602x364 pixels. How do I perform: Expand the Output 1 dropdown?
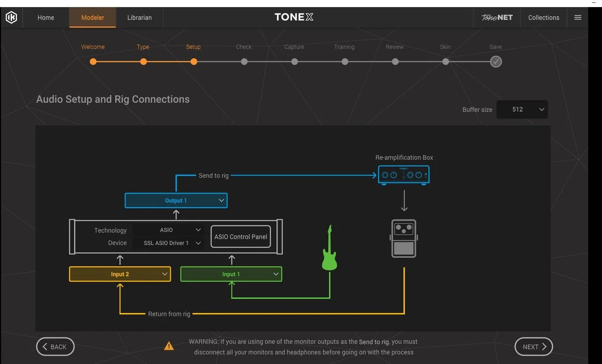click(176, 201)
